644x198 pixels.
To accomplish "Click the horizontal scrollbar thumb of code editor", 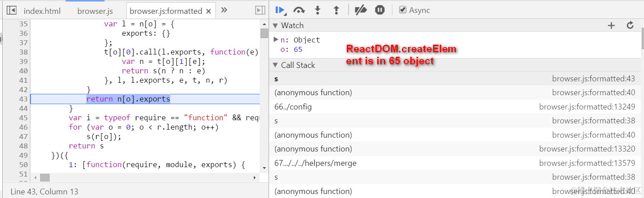I will pos(45,178).
